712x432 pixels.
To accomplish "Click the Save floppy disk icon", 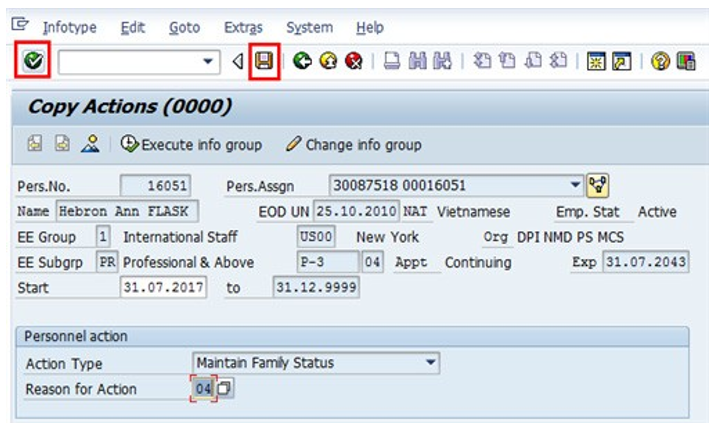I will pos(264,60).
